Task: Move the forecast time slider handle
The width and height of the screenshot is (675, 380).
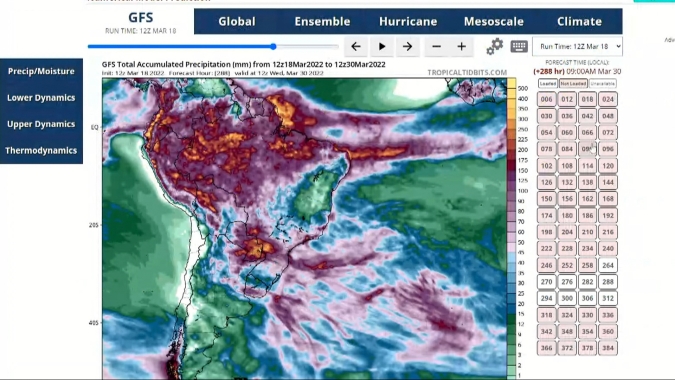Action: (x=273, y=46)
